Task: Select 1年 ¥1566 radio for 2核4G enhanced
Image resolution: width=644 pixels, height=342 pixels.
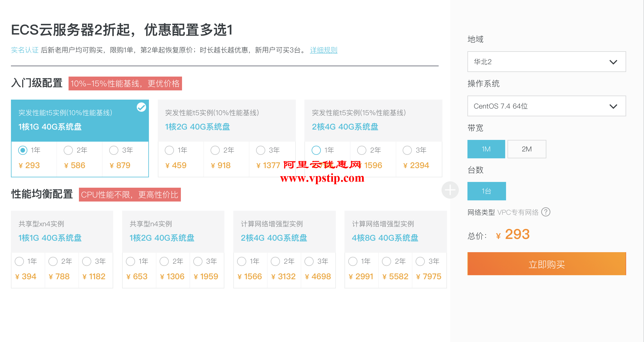Action: (x=242, y=261)
